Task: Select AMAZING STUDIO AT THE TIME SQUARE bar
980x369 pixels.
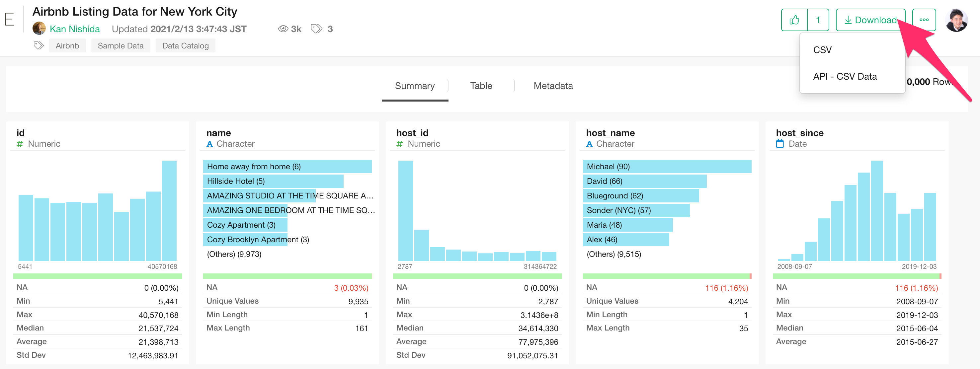Action: [259, 195]
